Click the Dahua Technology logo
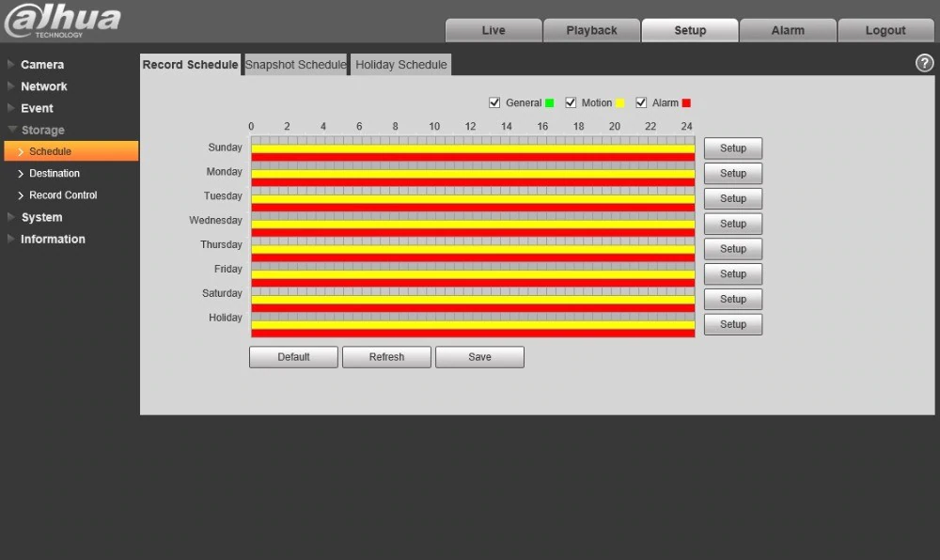Screen dimensions: 940x560 click(x=62, y=21)
